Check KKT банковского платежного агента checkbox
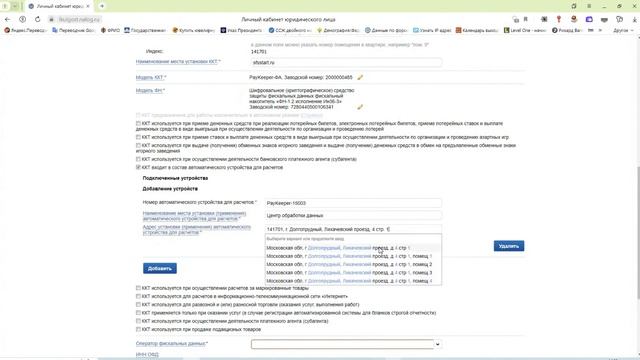 [138, 159]
